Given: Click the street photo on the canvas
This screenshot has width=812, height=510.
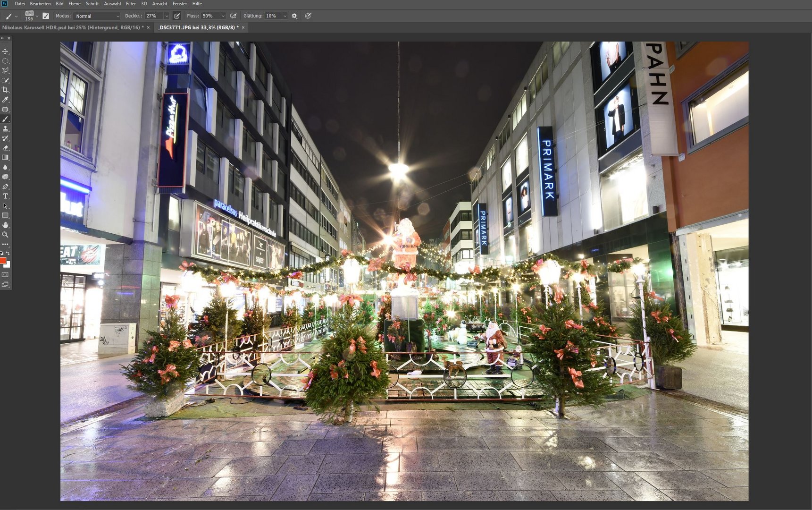Looking at the screenshot, I should tap(404, 271).
